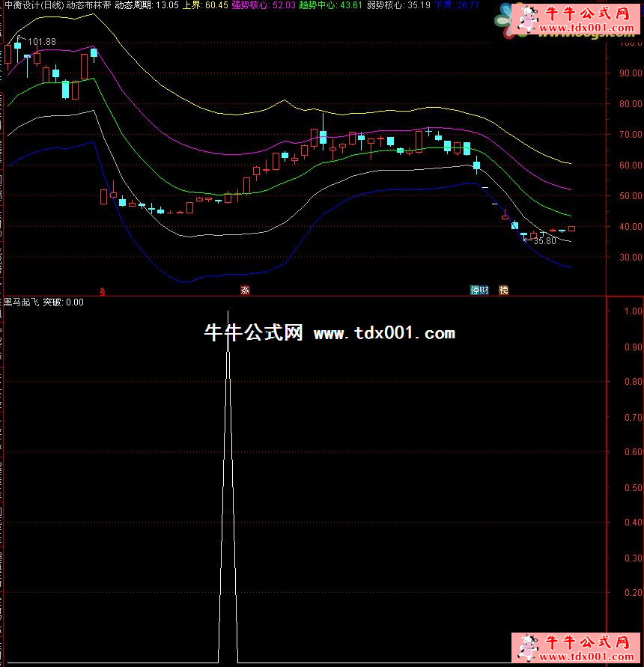
Task: Select the 动态周期 13.05 value
Action: click(x=147, y=5)
